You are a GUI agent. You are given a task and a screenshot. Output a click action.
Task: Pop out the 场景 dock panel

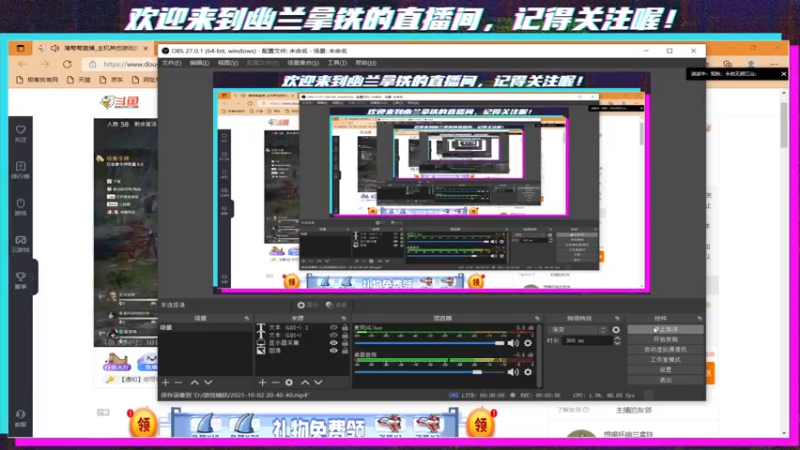coord(246,318)
